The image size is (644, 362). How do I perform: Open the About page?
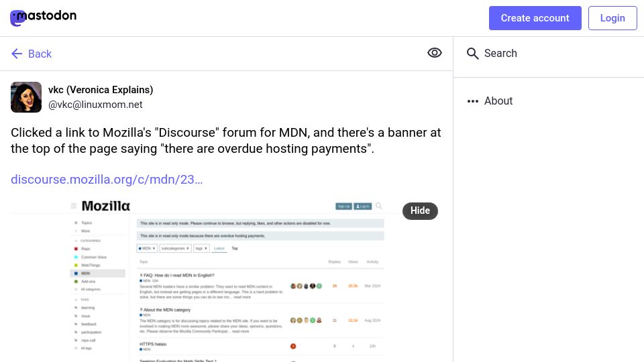coord(498,101)
